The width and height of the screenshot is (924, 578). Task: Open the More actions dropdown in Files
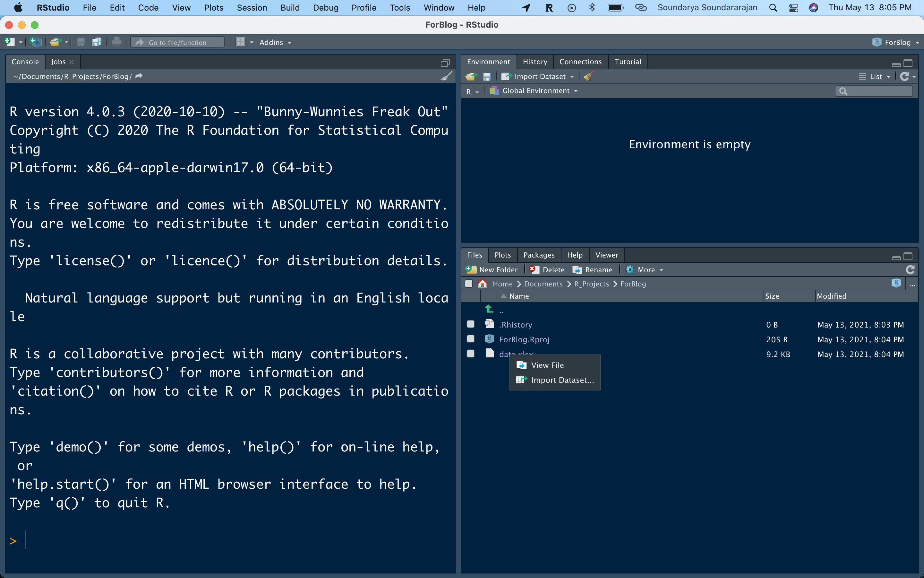pos(644,270)
